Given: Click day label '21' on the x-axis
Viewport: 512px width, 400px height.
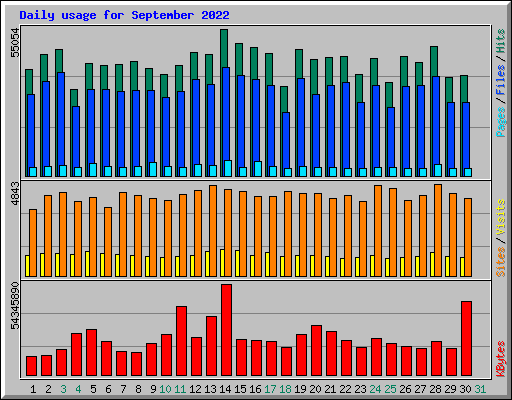Looking at the screenshot, I should point(330,389).
